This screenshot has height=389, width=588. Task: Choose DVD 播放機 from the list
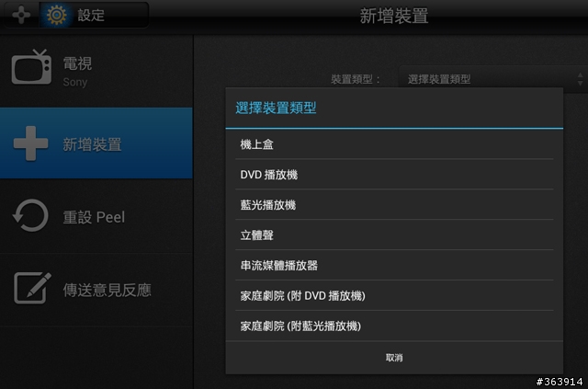[x=394, y=175]
